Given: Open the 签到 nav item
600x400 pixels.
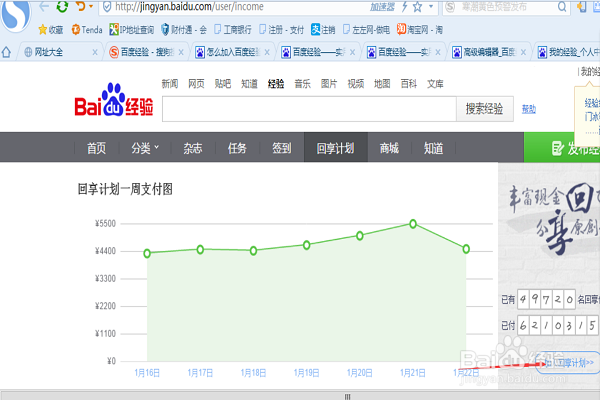Looking at the screenshot, I should click(x=282, y=148).
